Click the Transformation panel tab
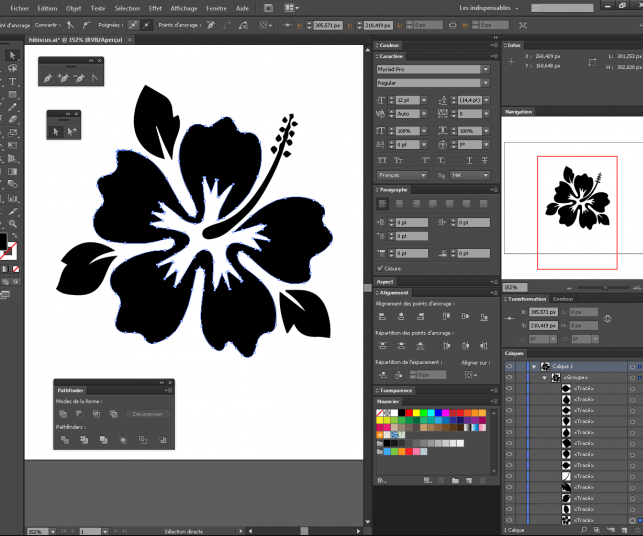The height and width of the screenshot is (536, 643). pyautogui.click(x=527, y=299)
